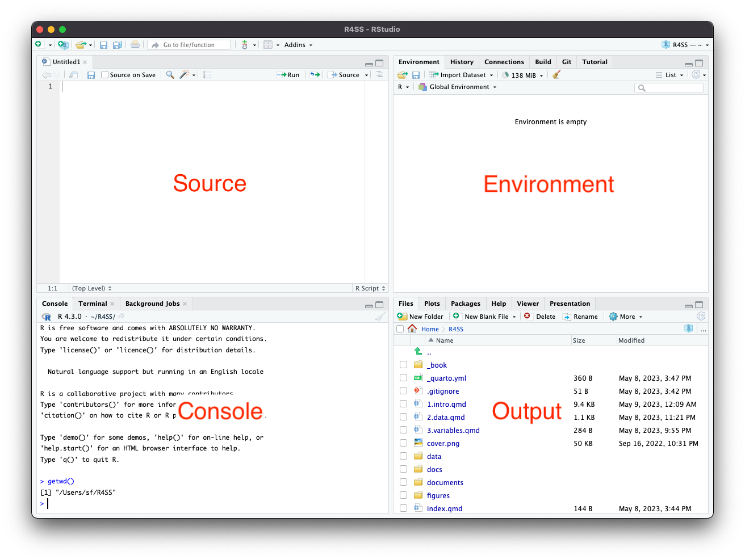The image size is (745, 560).
Task: Click the Run button in source editor
Action: click(288, 75)
